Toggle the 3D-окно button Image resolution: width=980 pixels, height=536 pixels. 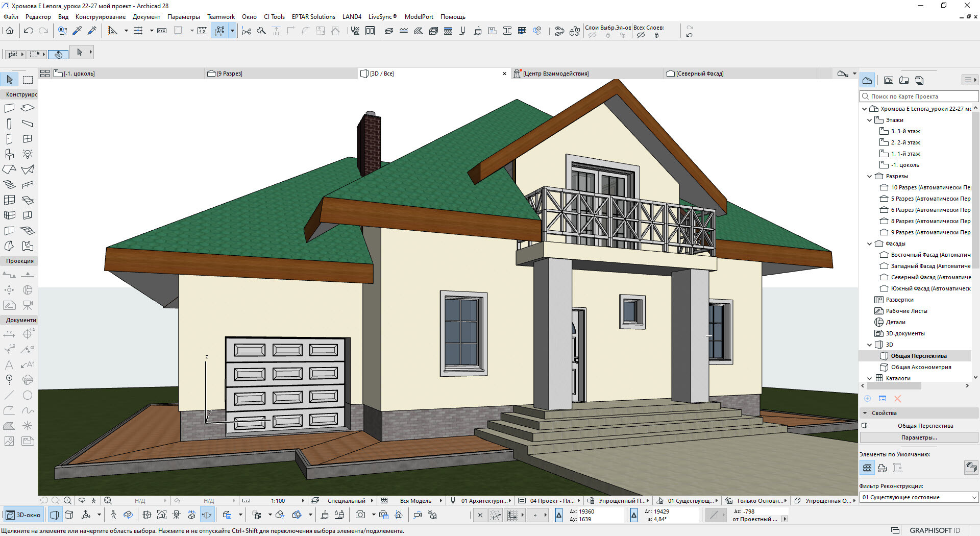[x=23, y=515]
